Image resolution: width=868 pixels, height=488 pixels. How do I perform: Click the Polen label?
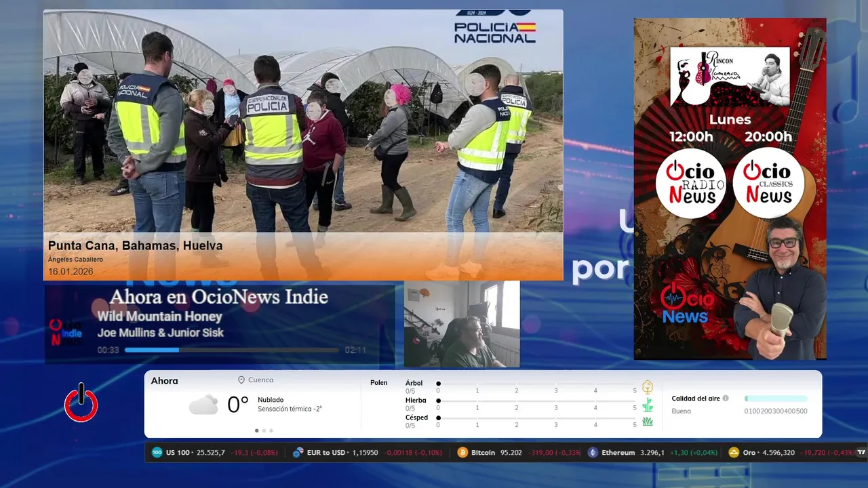tap(379, 383)
